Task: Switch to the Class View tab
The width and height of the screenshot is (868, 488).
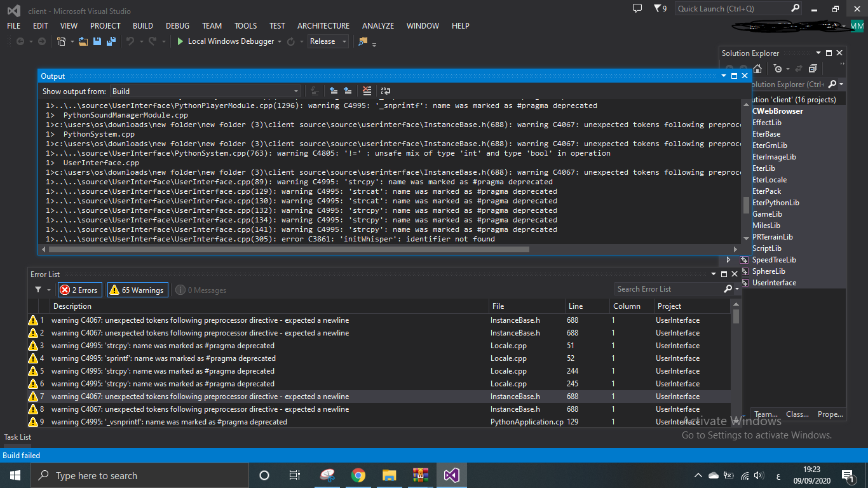Action: click(797, 414)
